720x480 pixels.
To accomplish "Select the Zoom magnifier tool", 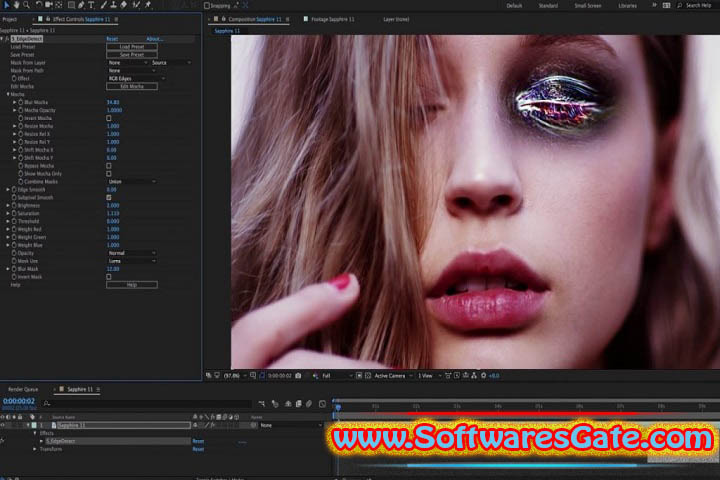I will click(x=26, y=5).
